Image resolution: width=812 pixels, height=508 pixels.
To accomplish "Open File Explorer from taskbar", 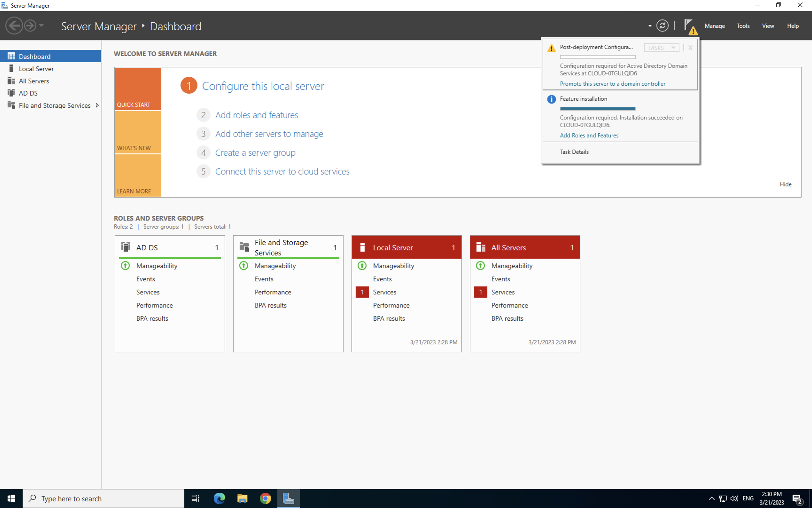I will [x=242, y=499].
